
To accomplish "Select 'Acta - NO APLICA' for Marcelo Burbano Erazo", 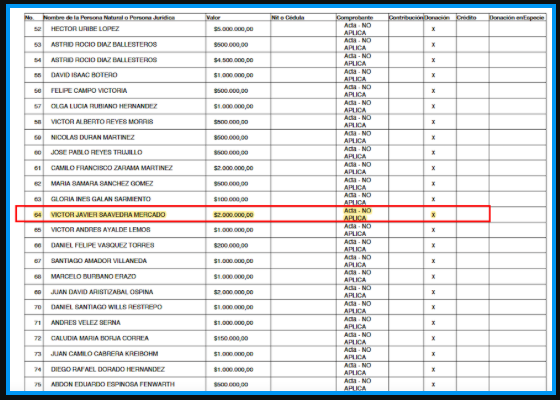I will pyautogui.click(x=358, y=276).
